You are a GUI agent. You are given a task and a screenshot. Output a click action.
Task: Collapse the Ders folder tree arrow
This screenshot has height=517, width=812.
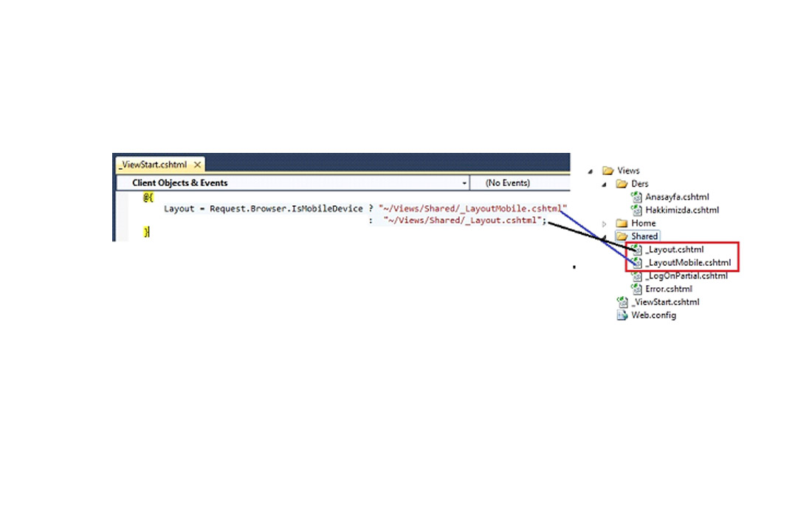pyautogui.click(x=605, y=185)
